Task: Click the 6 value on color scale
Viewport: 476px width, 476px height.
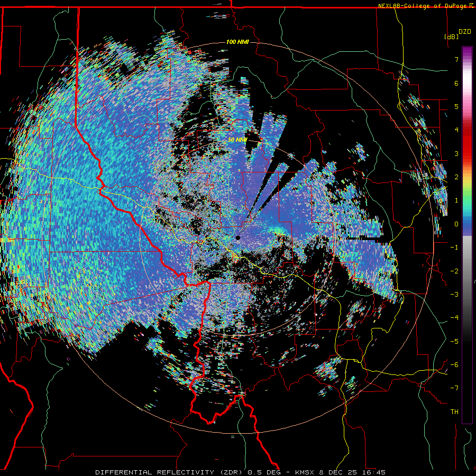Action: pos(456,83)
